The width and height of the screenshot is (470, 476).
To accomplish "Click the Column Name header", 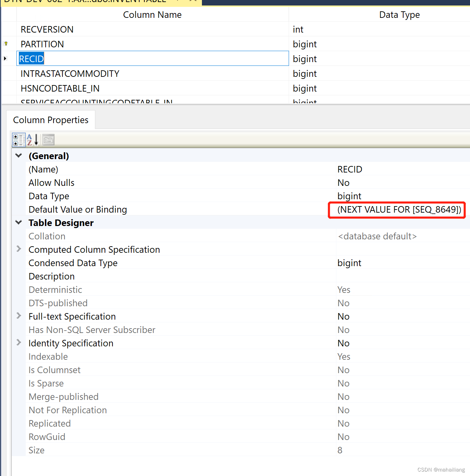I will (x=153, y=15).
